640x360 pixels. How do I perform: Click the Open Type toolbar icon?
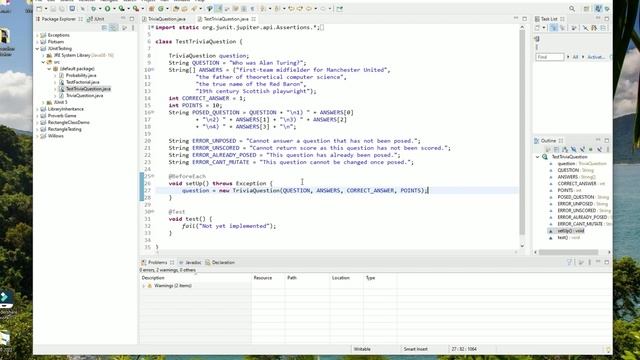176,8
